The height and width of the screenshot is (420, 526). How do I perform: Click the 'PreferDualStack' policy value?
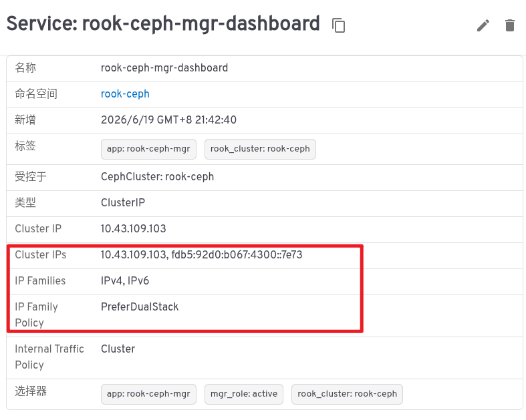pos(140,306)
